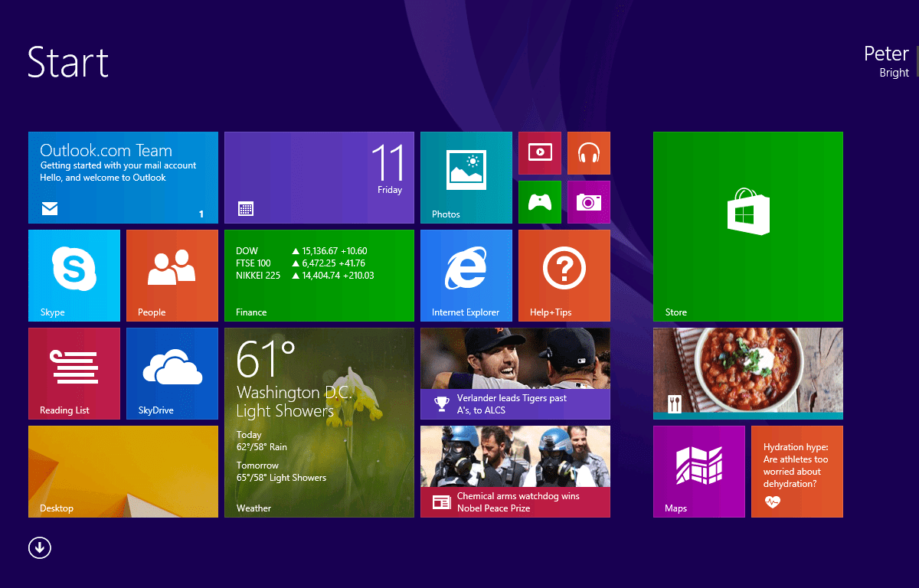919x588 pixels.
Task: Show all apps with the down arrow
Action: coord(40,547)
